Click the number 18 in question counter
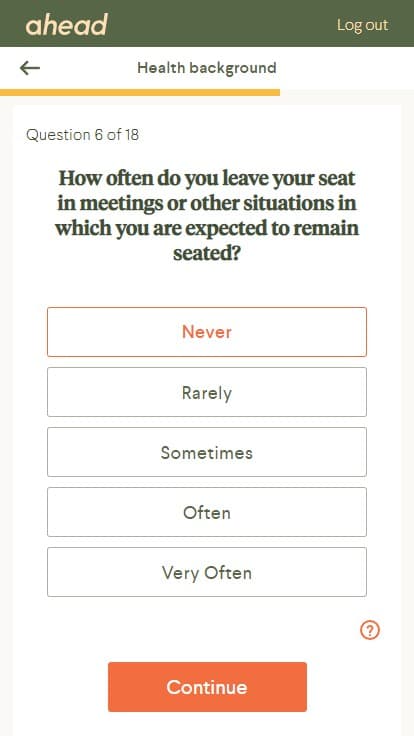Image resolution: width=414 pixels, height=736 pixels. click(132, 135)
